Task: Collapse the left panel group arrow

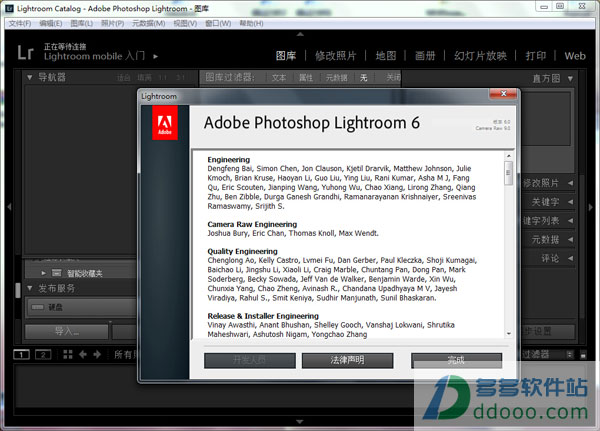Action: (x=9, y=207)
